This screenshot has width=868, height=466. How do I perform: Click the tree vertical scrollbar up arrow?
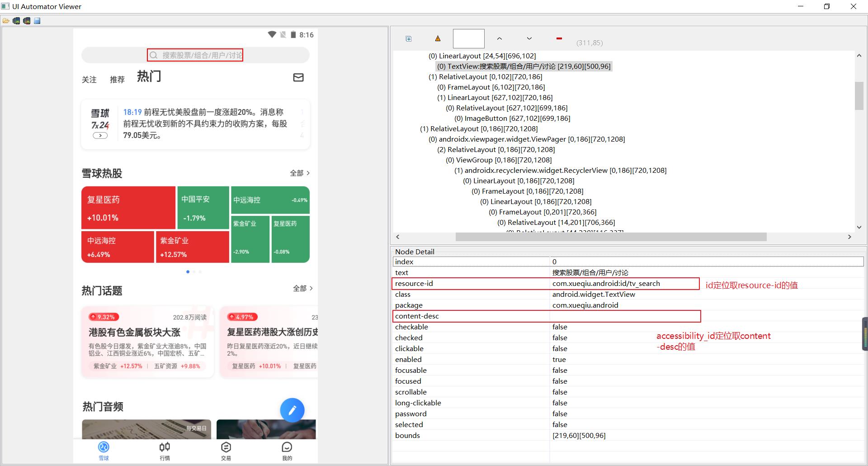pyautogui.click(x=859, y=56)
